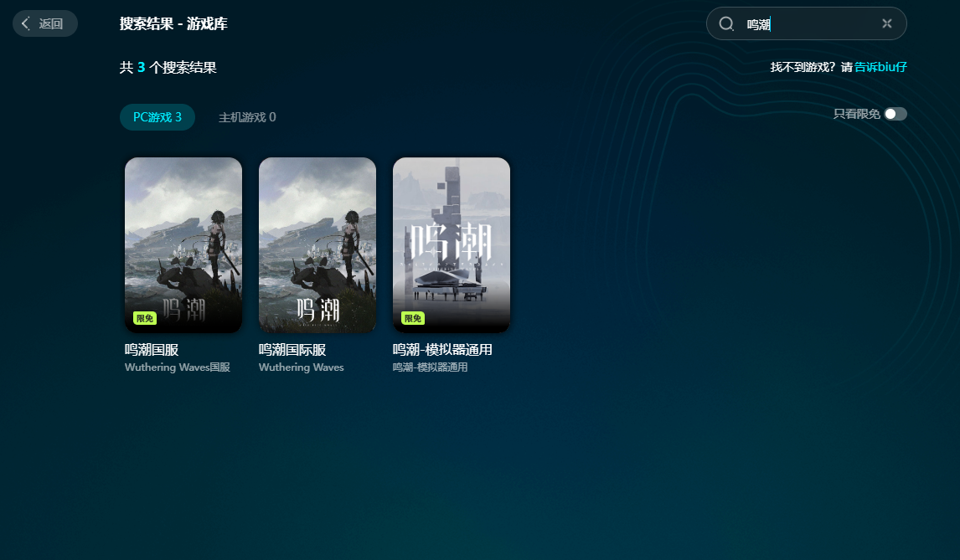
Task: Open the 鸣潮国际服 game cover thumbnail
Action: coord(317,245)
